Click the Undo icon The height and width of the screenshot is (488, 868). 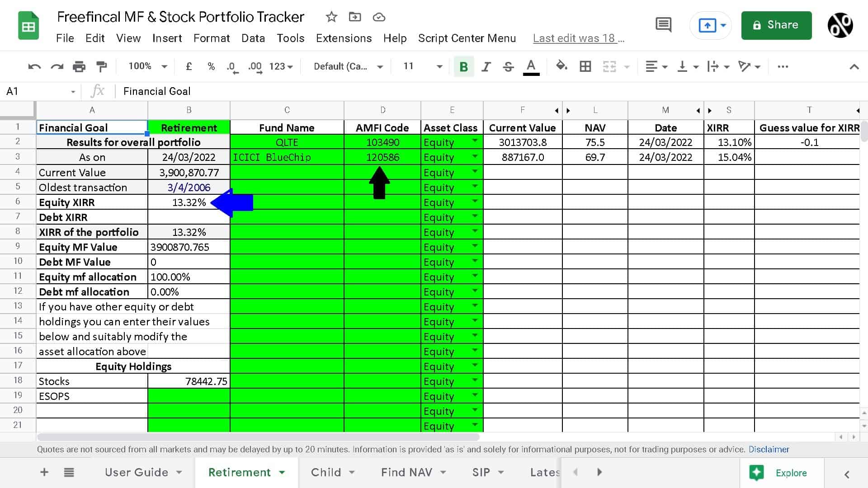[34, 67]
